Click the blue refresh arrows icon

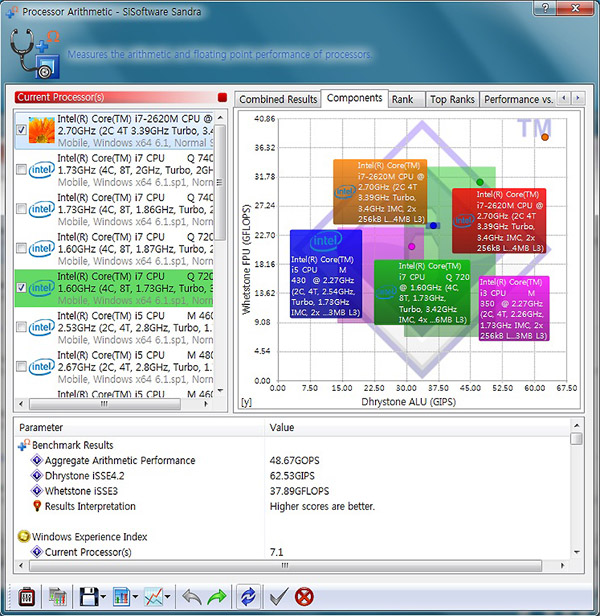[x=248, y=597]
